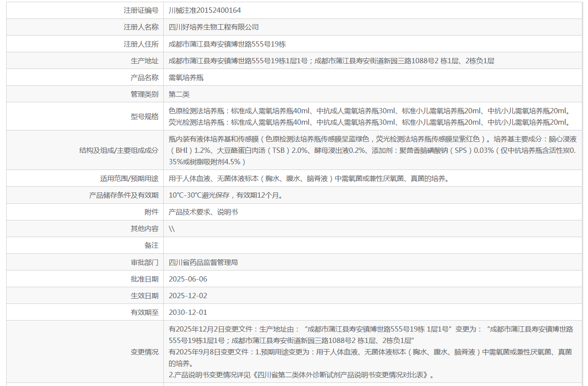The height and width of the screenshot is (386, 588).
Task: Click the 备注 label
Action: [x=151, y=245]
